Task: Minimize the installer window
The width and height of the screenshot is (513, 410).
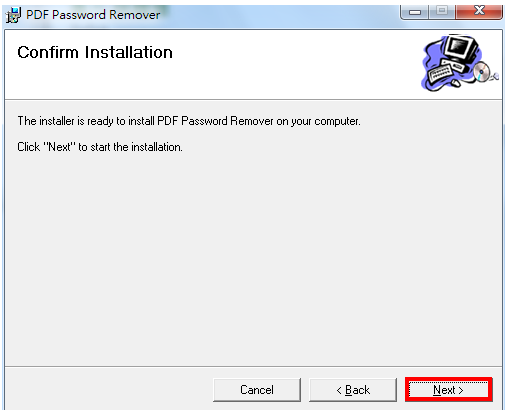Action: [415, 12]
